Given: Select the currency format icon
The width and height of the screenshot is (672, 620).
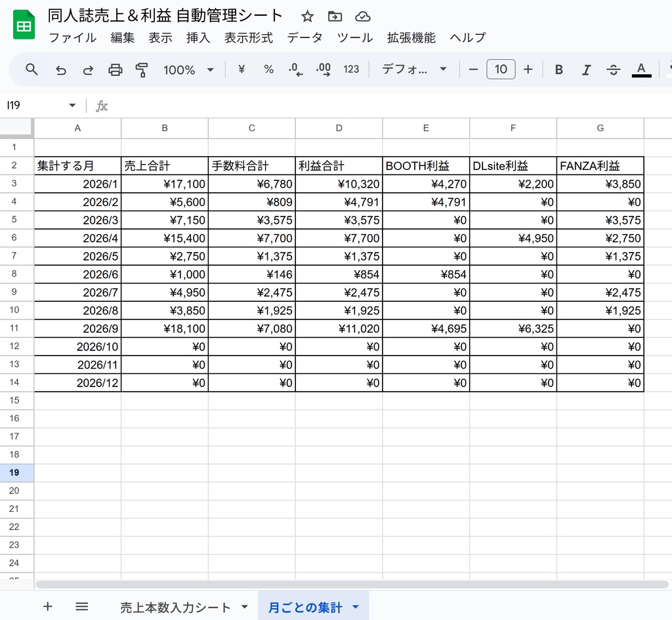Looking at the screenshot, I should click(241, 69).
